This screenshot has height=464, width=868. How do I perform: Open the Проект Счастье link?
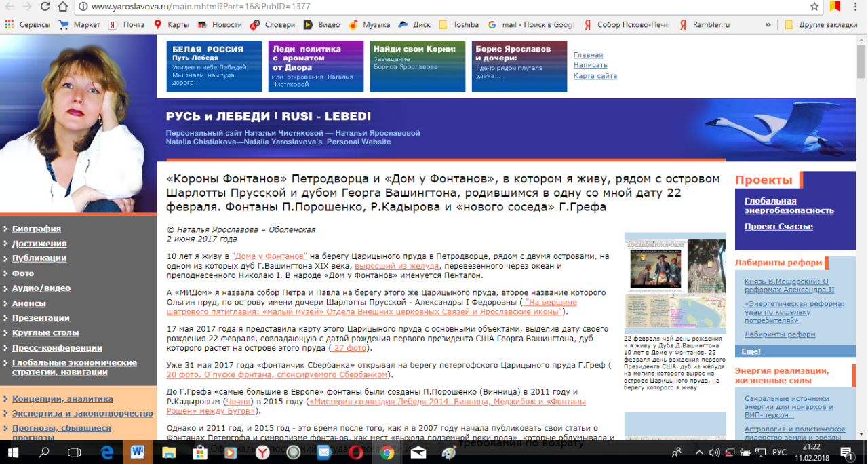coord(778,227)
